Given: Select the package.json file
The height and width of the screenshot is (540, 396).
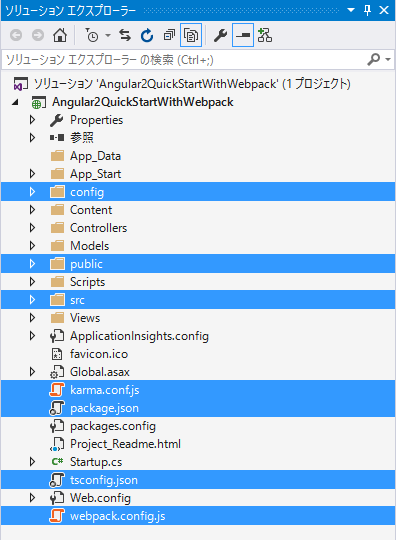Looking at the screenshot, I should point(198,408).
